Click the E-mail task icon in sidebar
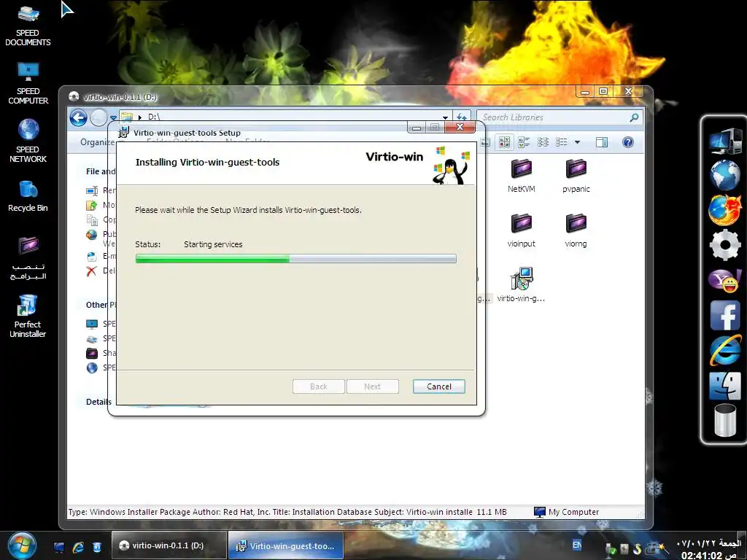This screenshot has height=560, width=747. point(91,256)
